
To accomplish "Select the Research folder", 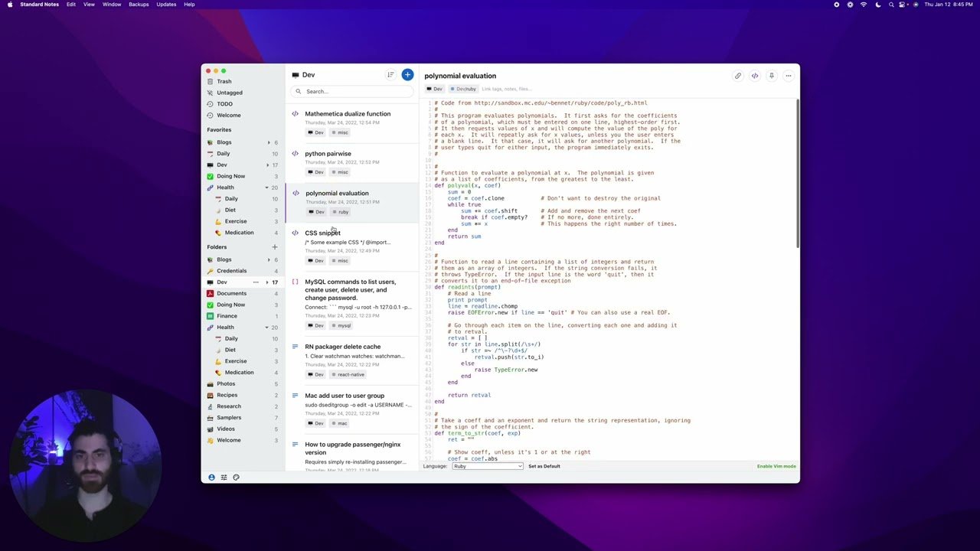I will (x=243, y=406).
